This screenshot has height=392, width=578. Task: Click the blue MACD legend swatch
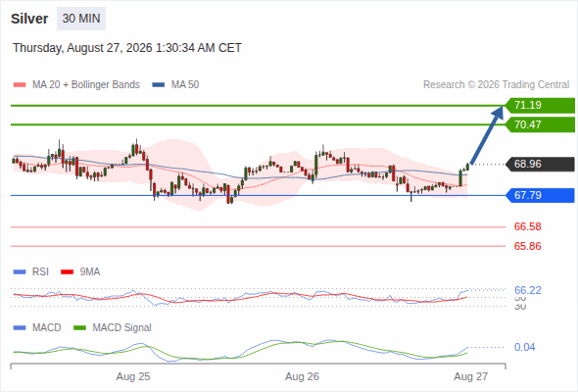(20, 328)
